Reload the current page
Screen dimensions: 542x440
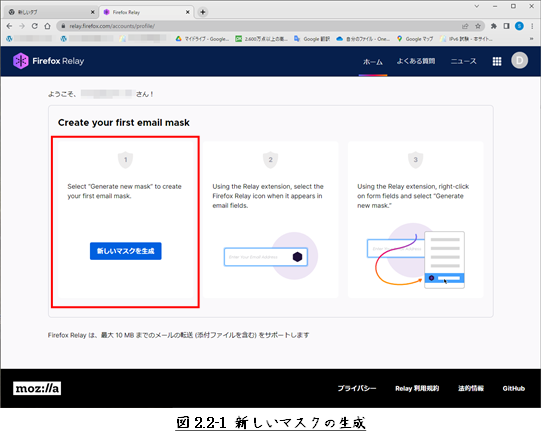click(35, 26)
